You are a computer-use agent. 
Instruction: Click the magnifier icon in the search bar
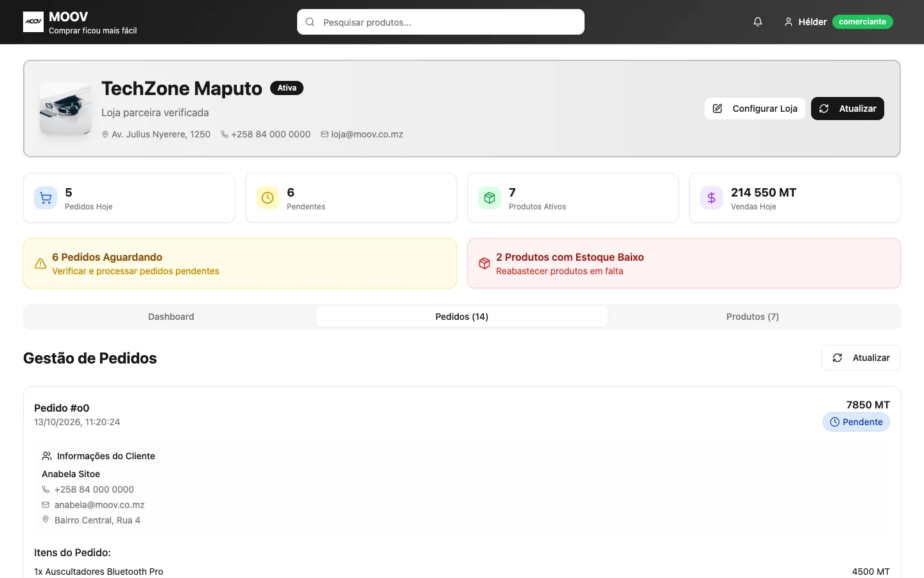[310, 22]
